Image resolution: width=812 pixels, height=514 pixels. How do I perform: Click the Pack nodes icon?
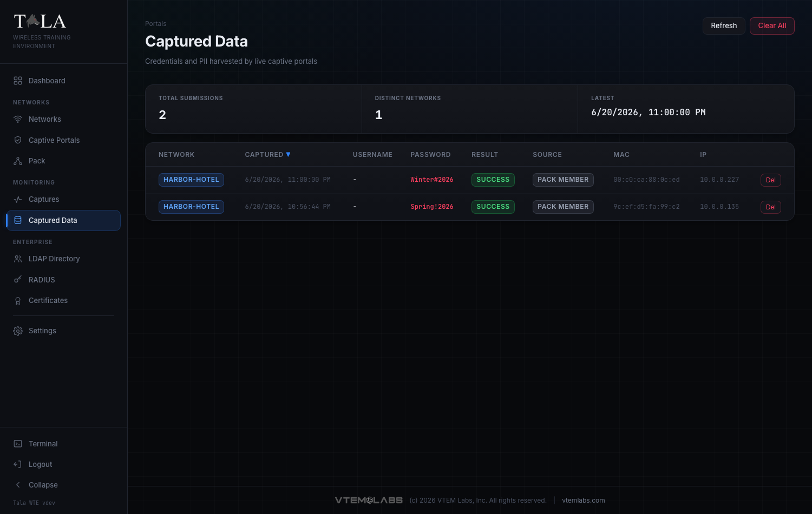[x=18, y=161]
